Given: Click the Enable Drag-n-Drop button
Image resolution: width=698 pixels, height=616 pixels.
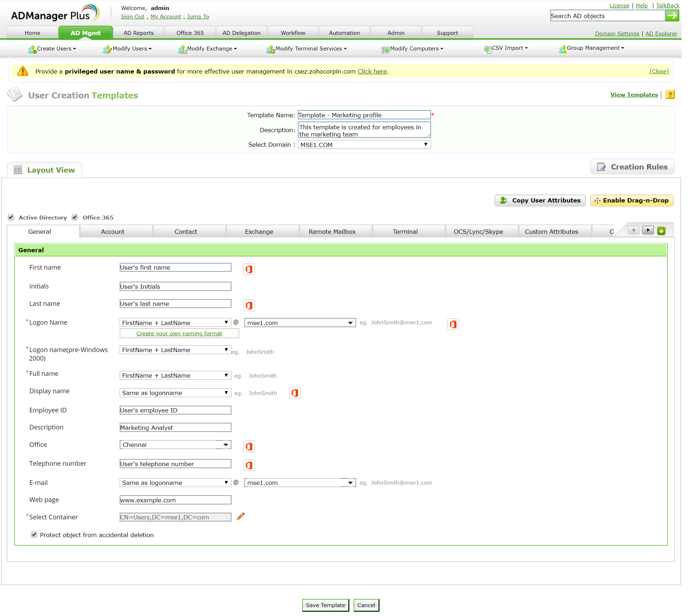Looking at the screenshot, I should tap(632, 200).
